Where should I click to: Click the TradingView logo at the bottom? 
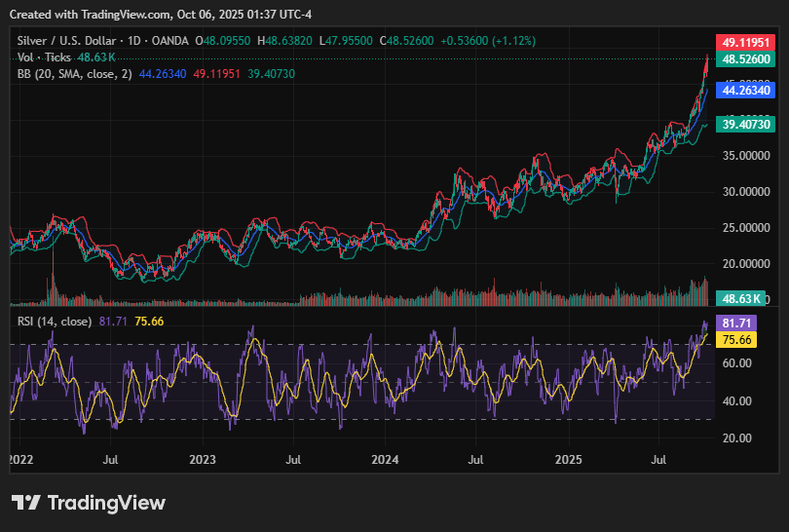(89, 503)
